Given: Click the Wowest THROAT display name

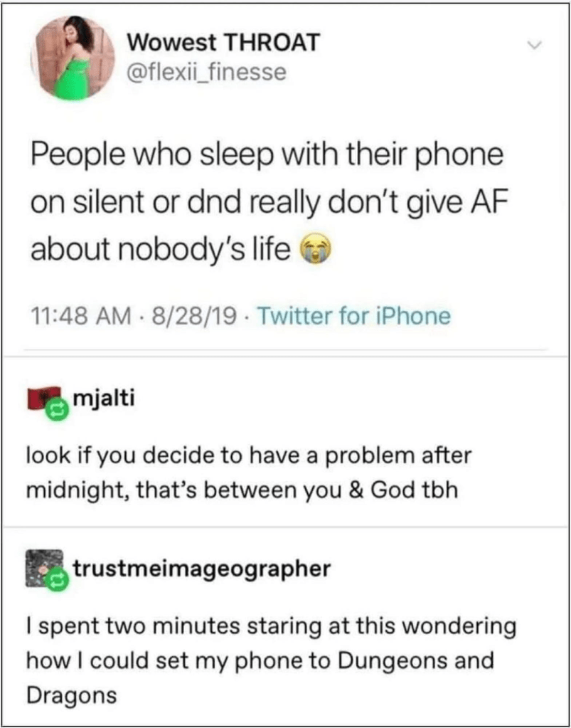Looking at the screenshot, I should [x=223, y=43].
